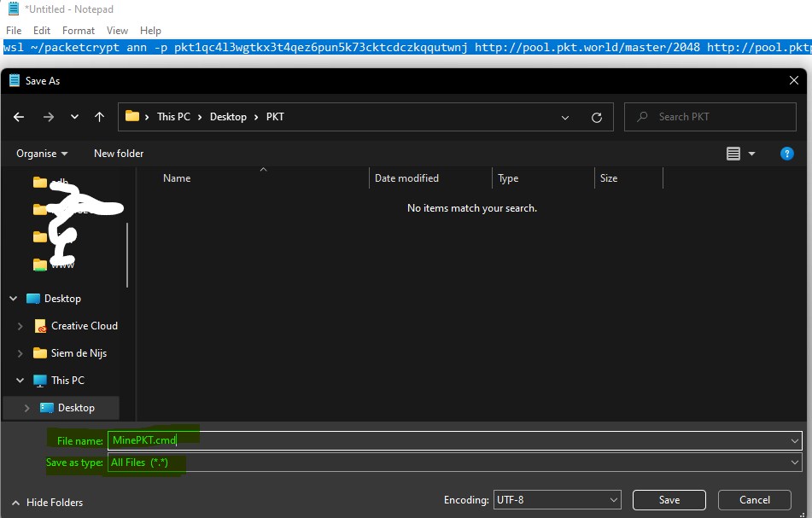Click the Save button
This screenshot has width=812, height=518.
click(x=669, y=500)
